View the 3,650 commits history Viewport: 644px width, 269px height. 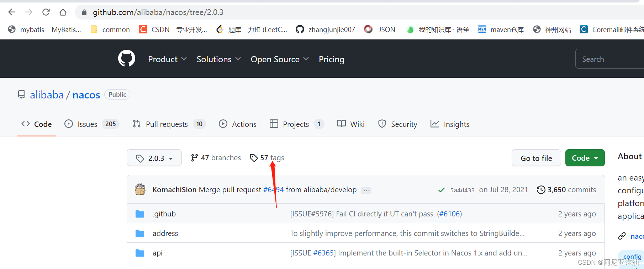pyautogui.click(x=566, y=189)
